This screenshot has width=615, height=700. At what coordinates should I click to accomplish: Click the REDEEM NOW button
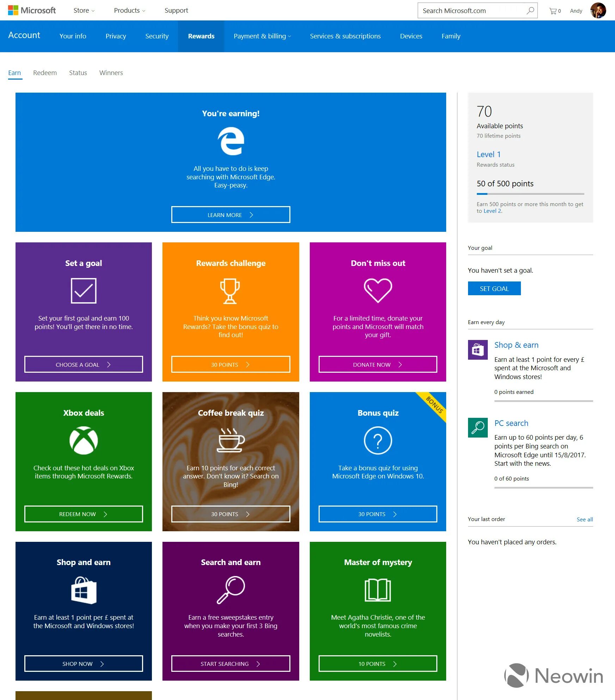coord(84,514)
